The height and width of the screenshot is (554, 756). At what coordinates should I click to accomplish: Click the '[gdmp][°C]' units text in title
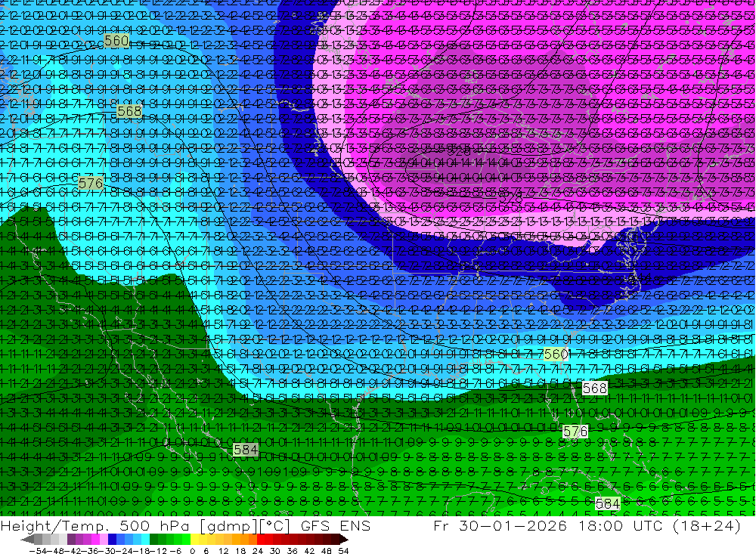tap(245, 526)
